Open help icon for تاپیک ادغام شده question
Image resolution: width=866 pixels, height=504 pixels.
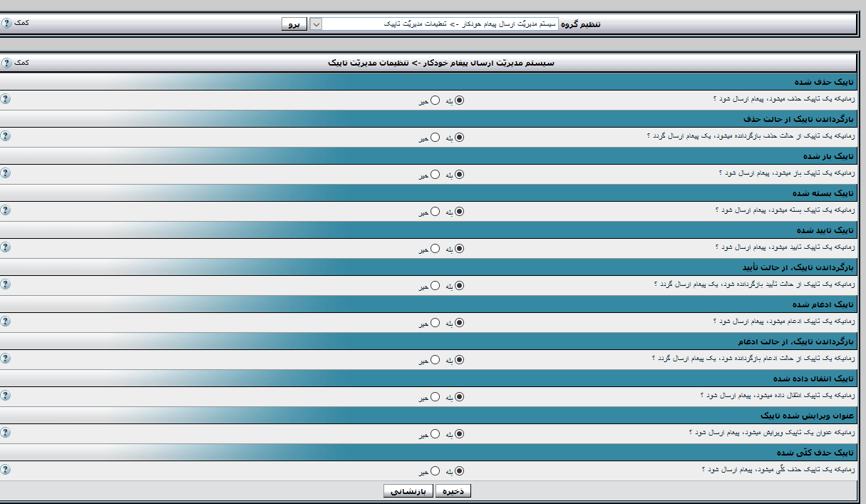(6, 321)
